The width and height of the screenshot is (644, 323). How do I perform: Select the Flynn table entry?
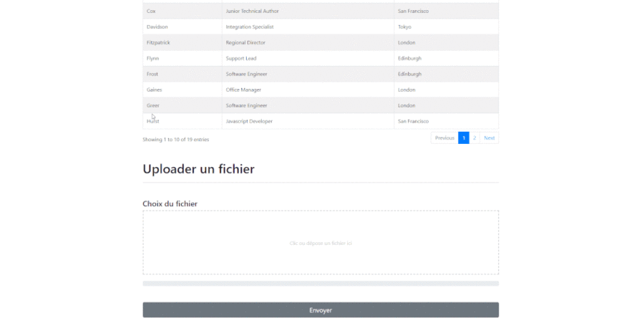click(x=152, y=59)
